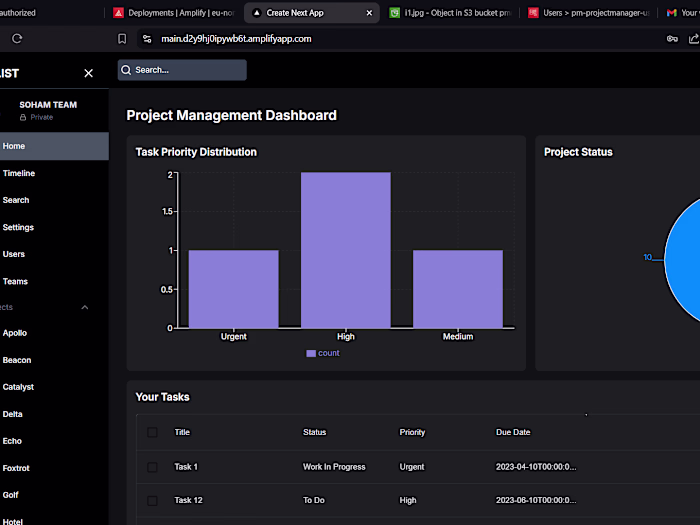Focus the Search input field
Image resolution: width=700 pixels, height=525 pixels.
(182, 70)
